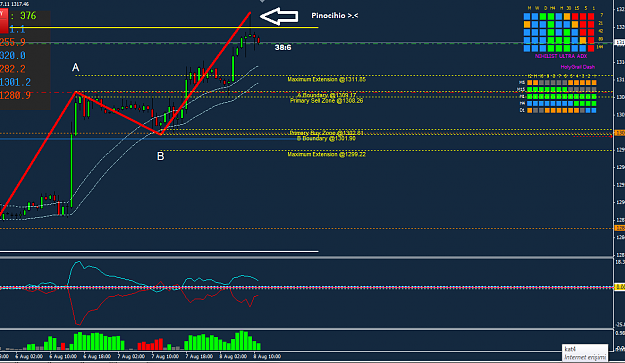625x363 pixels.
Task: Click the HolyGrail Dash title
Action: click(x=578, y=67)
